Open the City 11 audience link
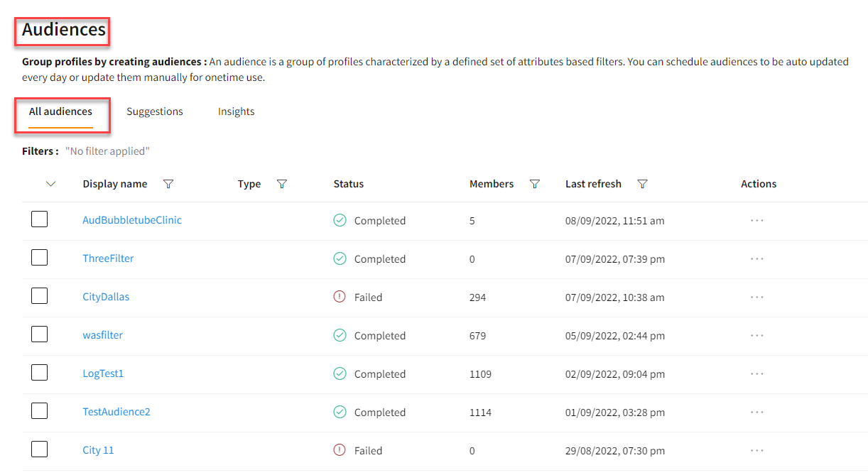 click(98, 450)
